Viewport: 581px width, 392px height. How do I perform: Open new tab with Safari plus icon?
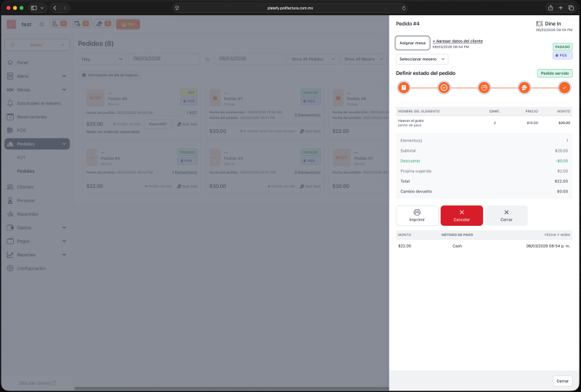click(x=561, y=8)
